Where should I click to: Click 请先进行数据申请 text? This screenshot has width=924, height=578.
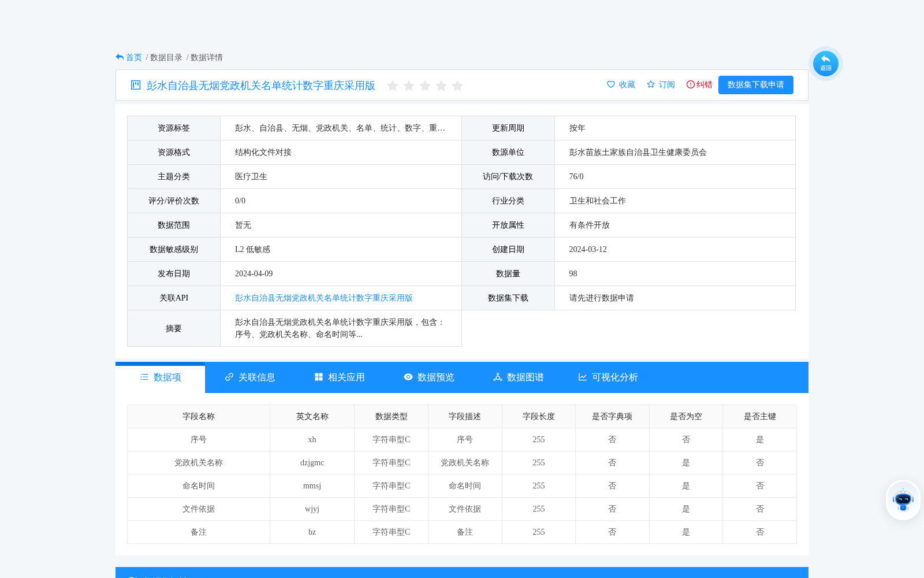(602, 298)
